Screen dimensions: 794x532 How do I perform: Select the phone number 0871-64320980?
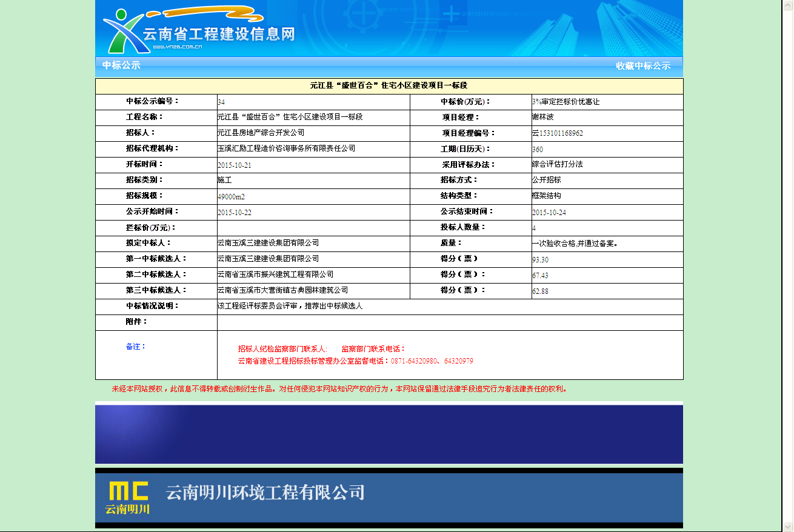click(415, 361)
